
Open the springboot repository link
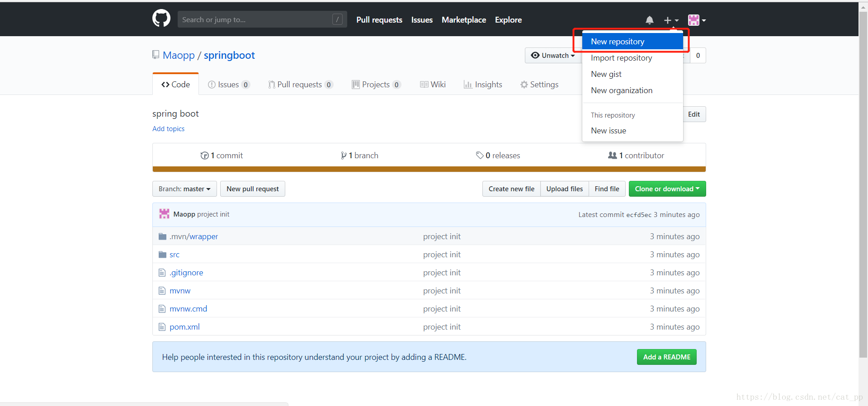[x=229, y=55]
